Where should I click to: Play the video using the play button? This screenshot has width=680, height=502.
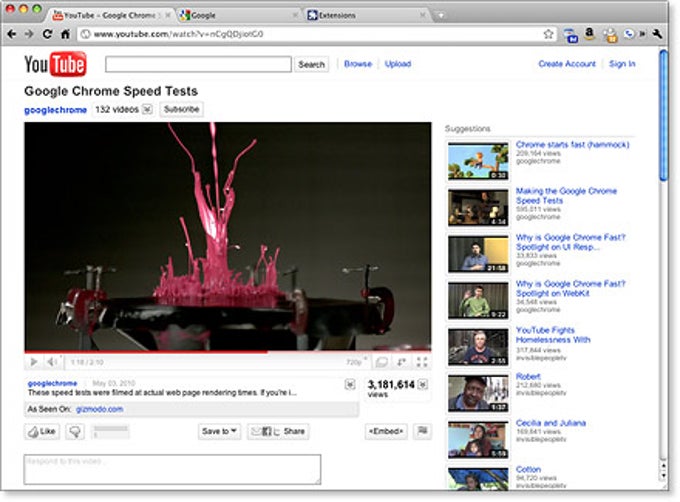34,362
